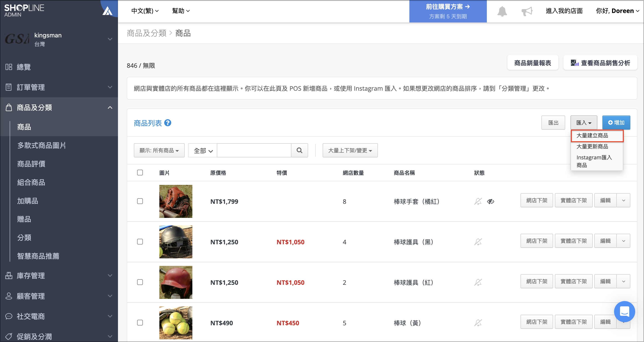Open the 你好, Doreen account menu
644x342 pixels.
(x=618, y=11)
